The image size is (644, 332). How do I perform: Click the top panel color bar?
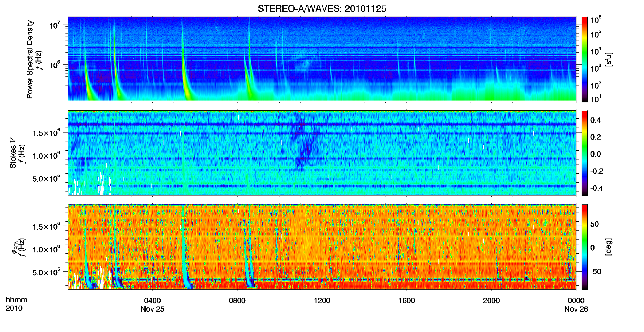(584, 59)
